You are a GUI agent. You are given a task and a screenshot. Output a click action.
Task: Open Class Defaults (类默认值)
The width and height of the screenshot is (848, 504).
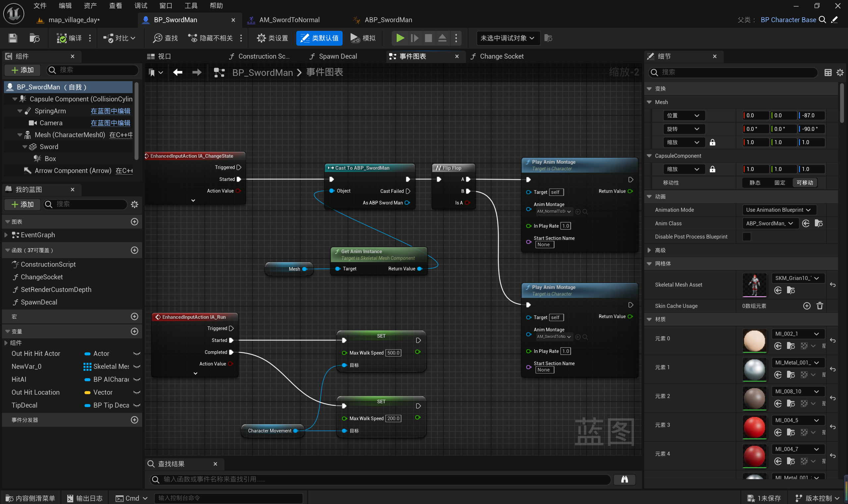tap(319, 38)
